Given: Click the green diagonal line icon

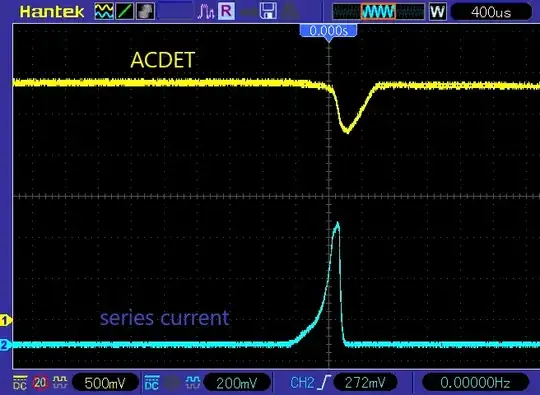Looking at the screenshot, I should (x=125, y=11).
